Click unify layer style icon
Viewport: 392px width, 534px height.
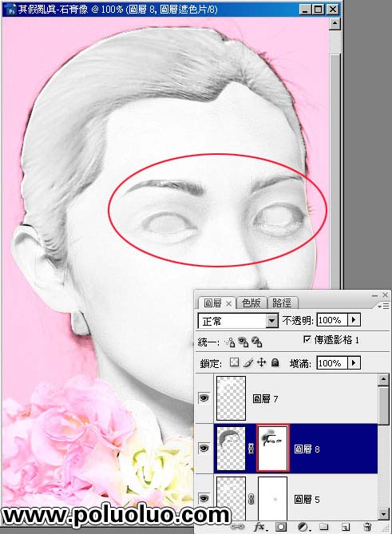[x=256, y=342]
